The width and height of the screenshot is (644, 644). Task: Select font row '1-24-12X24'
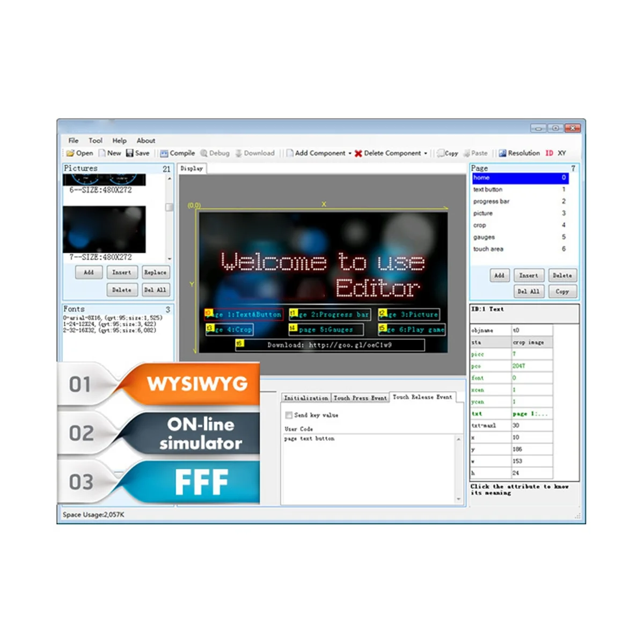click(109, 324)
